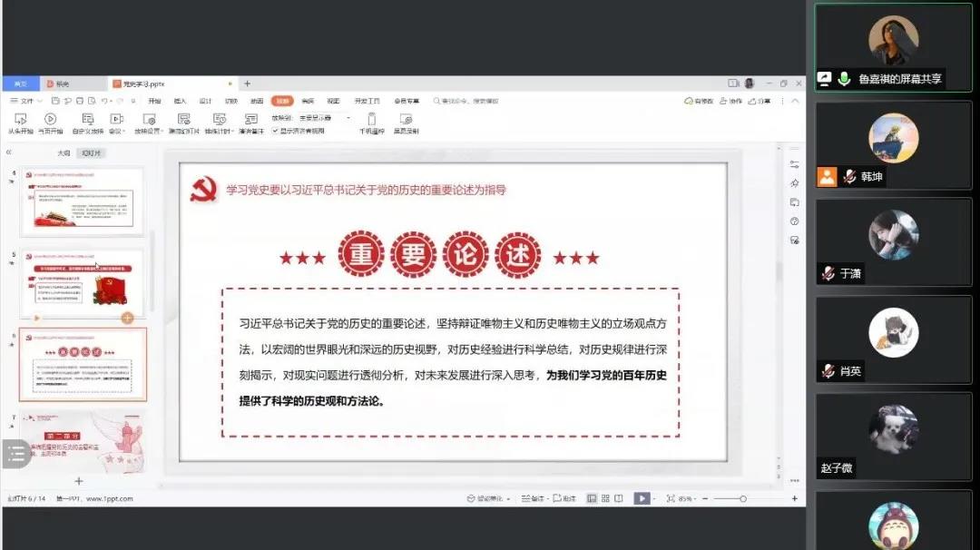Click the fit-to-window zoom icon

(x=671, y=498)
